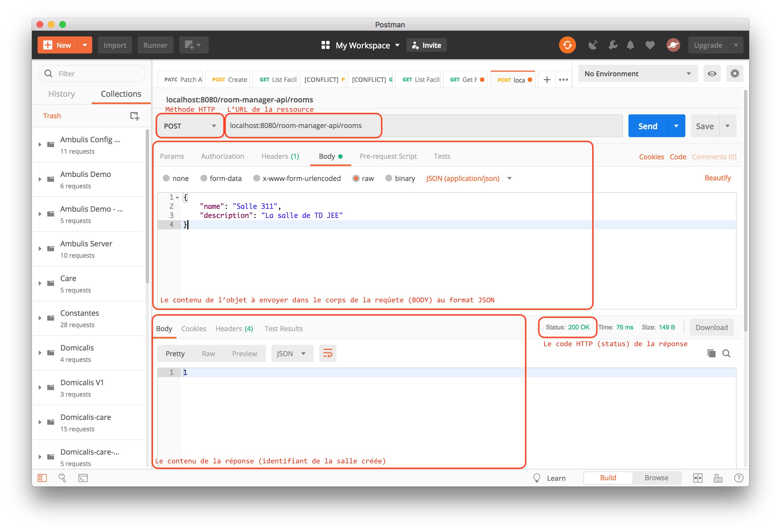The width and height of the screenshot is (781, 532).
Task: Open the user avatar menu
Action: [x=673, y=45]
